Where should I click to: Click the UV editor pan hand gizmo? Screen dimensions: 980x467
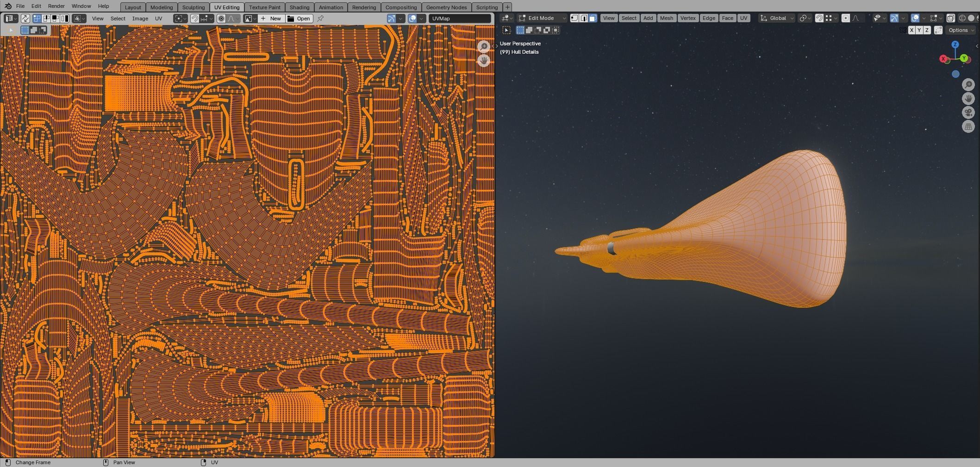484,60
